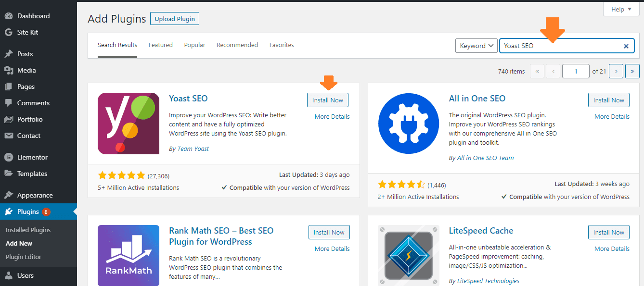Visit the Team Yoast author link
The image size is (644, 286).
pos(193,149)
